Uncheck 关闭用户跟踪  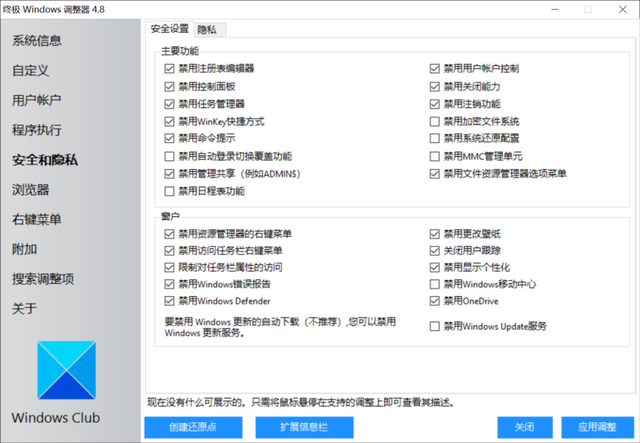coord(435,251)
